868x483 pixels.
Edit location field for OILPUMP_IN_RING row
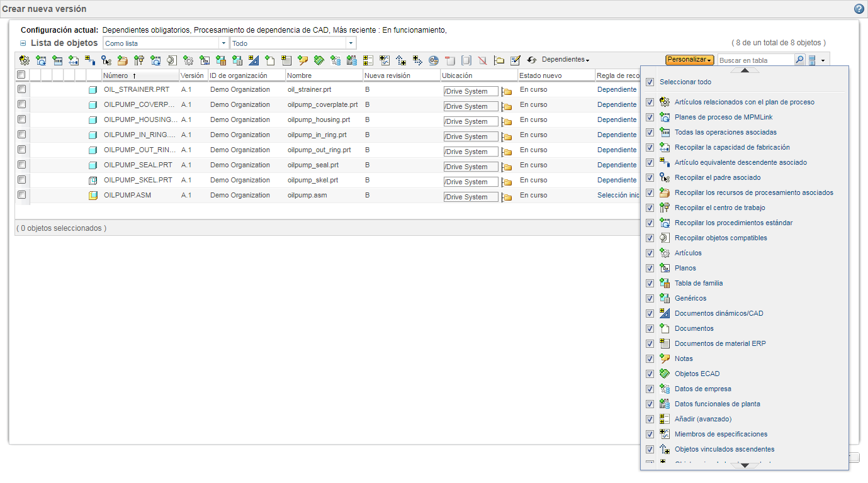tap(471, 136)
